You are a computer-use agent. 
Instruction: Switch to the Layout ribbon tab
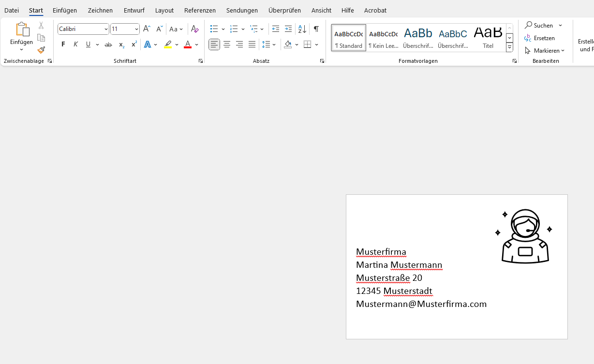click(x=164, y=10)
